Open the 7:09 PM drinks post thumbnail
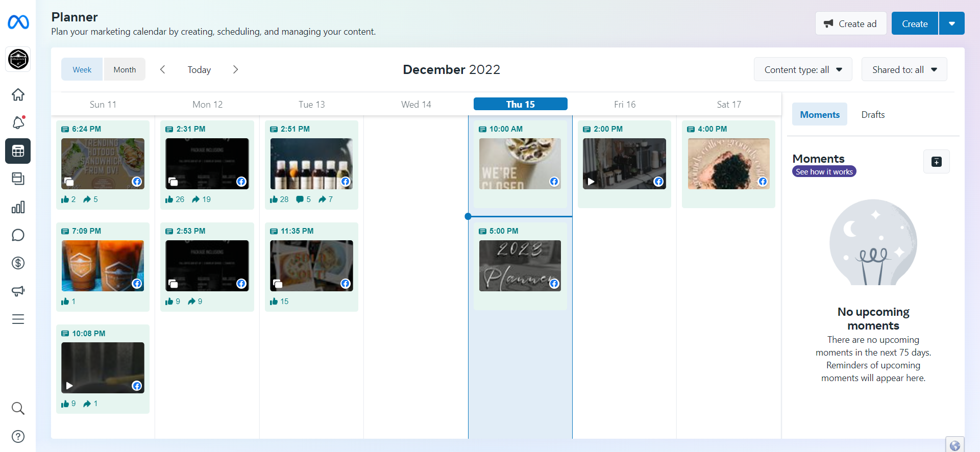 (103, 266)
